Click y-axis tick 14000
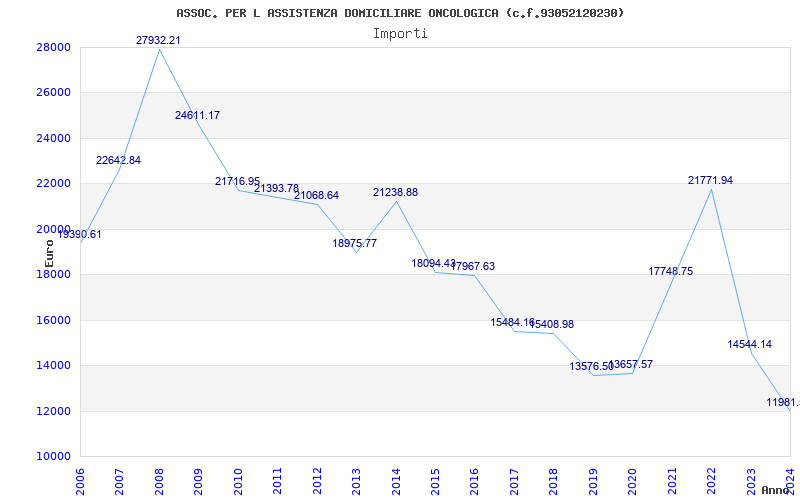 pyautogui.click(x=53, y=366)
